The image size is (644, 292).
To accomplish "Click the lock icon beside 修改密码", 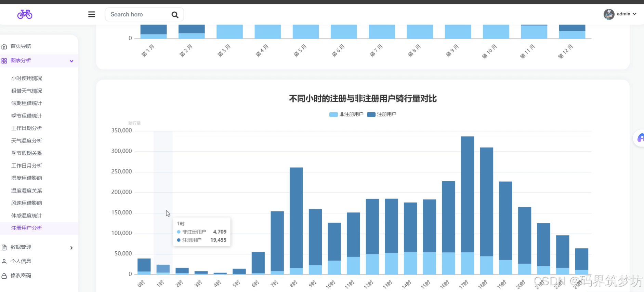I will (x=4, y=276).
